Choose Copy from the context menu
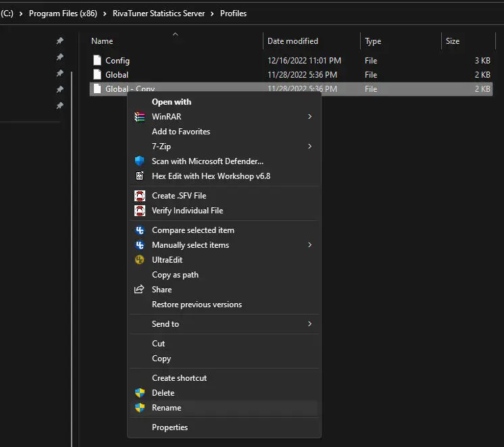Viewport: 504px width, 447px height. (x=224, y=359)
